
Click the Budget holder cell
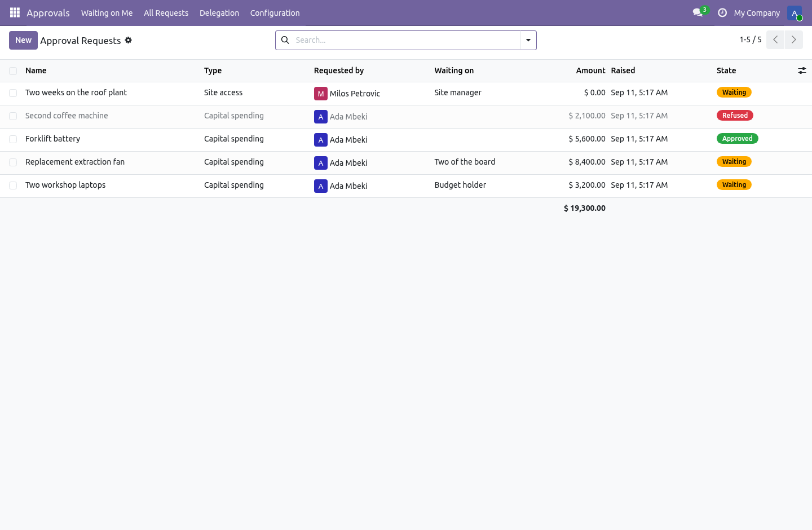[x=460, y=185]
